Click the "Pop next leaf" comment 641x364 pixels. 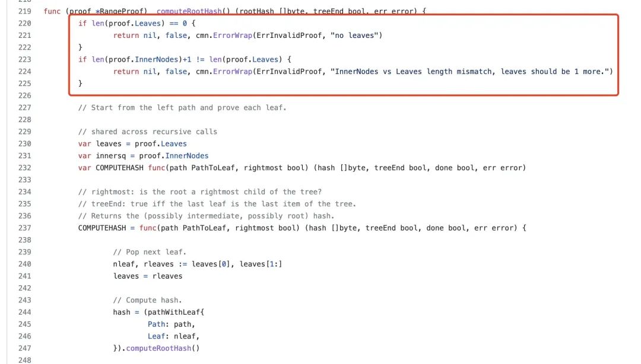(150, 251)
